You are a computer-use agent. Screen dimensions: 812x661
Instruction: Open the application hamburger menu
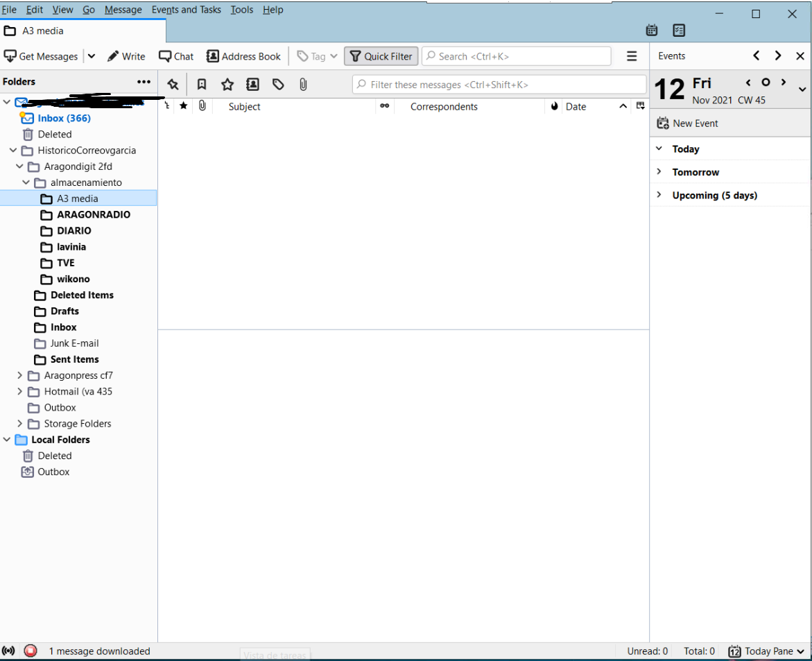[x=632, y=56]
